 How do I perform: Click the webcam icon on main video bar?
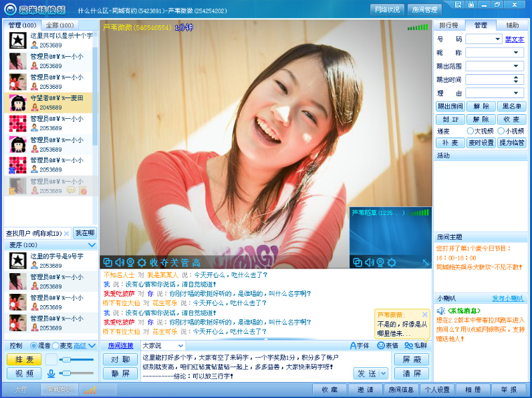pyautogui.click(x=130, y=262)
